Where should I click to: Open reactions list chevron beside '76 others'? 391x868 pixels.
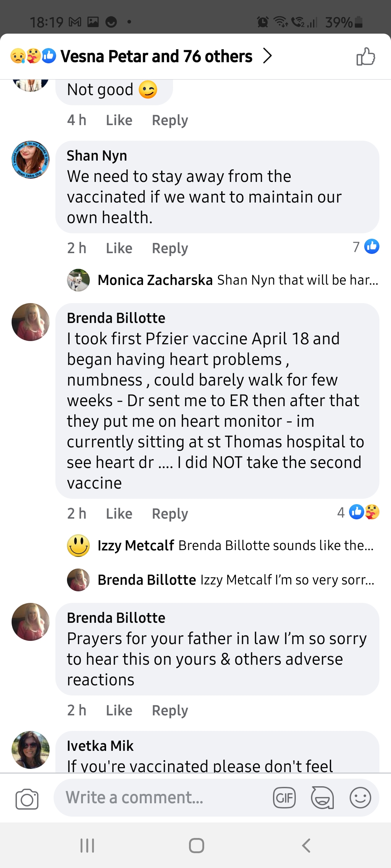point(267,56)
